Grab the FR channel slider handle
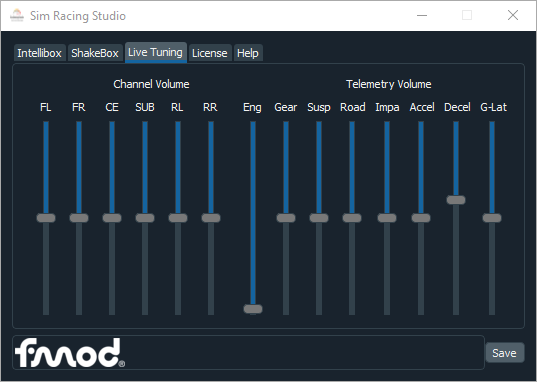The width and height of the screenshot is (537, 382). click(79, 218)
